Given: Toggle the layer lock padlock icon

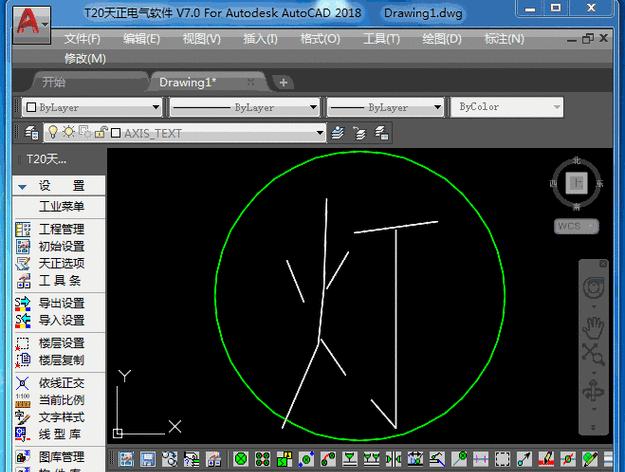Looking at the screenshot, I should point(100,132).
